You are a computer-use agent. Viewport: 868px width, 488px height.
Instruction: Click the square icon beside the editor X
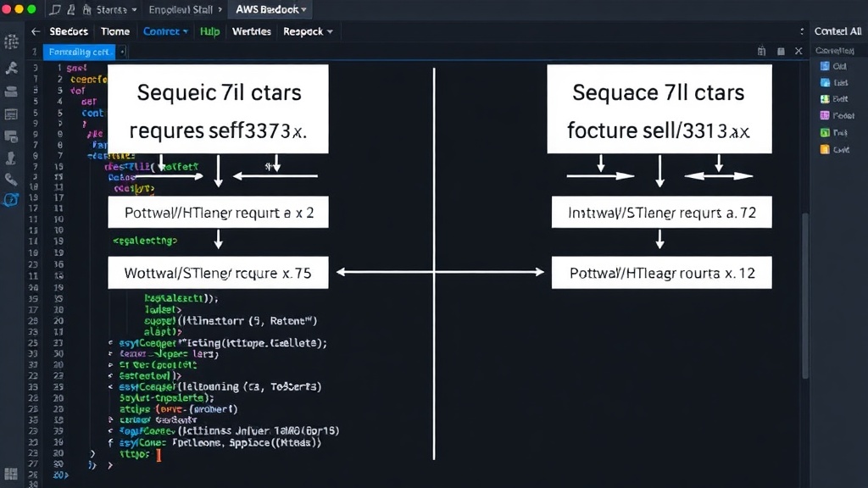(781, 52)
